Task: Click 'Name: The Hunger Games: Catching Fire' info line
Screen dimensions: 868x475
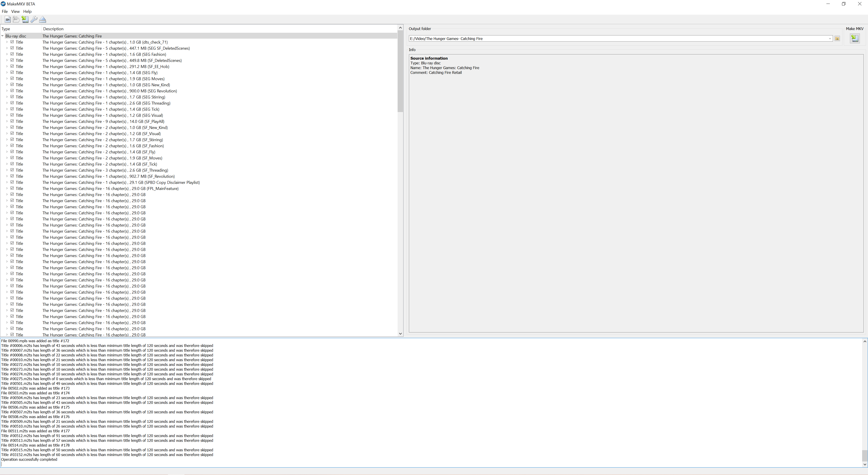Action: (x=445, y=68)
